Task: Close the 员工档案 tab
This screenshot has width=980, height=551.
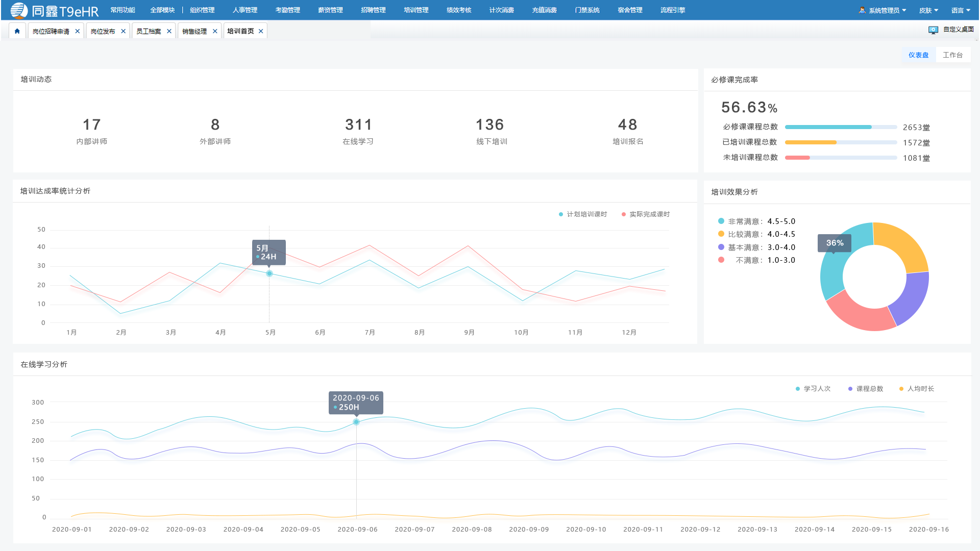Action: click(169, 31)
